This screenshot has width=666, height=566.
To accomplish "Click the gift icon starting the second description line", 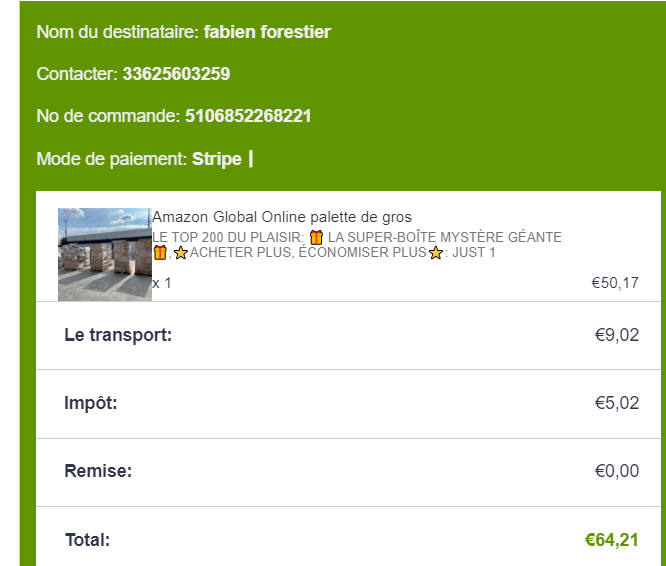I will pos(160,253).
